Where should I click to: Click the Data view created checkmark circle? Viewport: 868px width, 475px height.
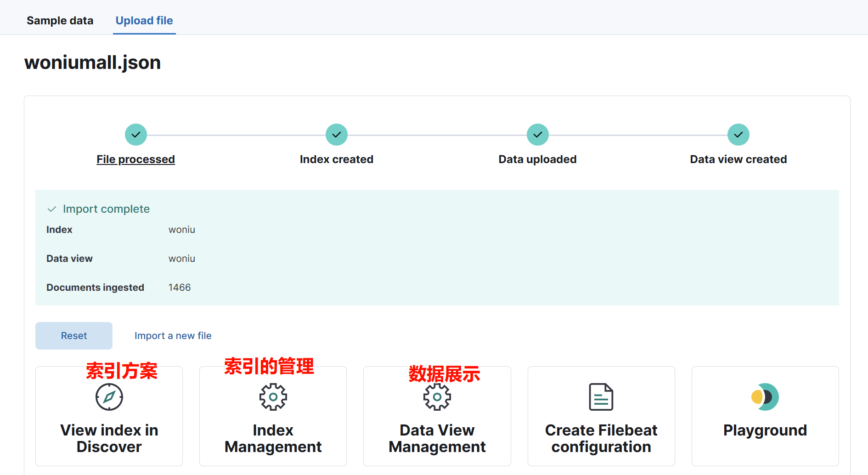pos(738,135)
